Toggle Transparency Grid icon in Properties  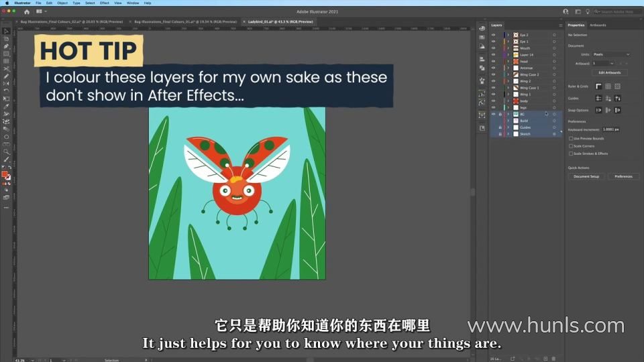(x=617, y=86)
